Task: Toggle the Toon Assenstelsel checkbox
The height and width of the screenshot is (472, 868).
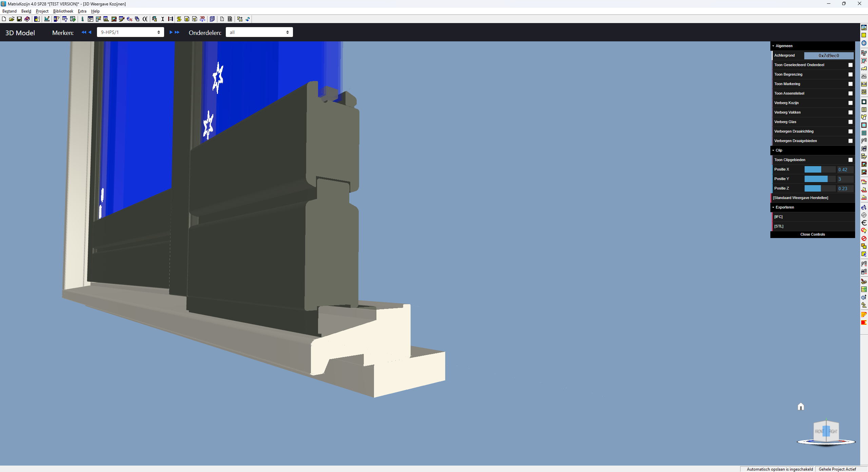Action: click(x=850, y=93)
